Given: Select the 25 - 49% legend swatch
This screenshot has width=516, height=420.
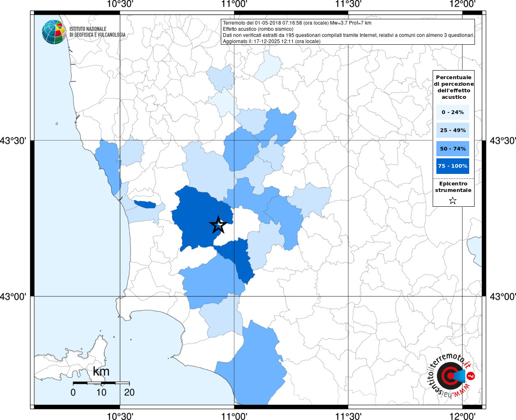Looking at the screenshot, I should (453, 130).
